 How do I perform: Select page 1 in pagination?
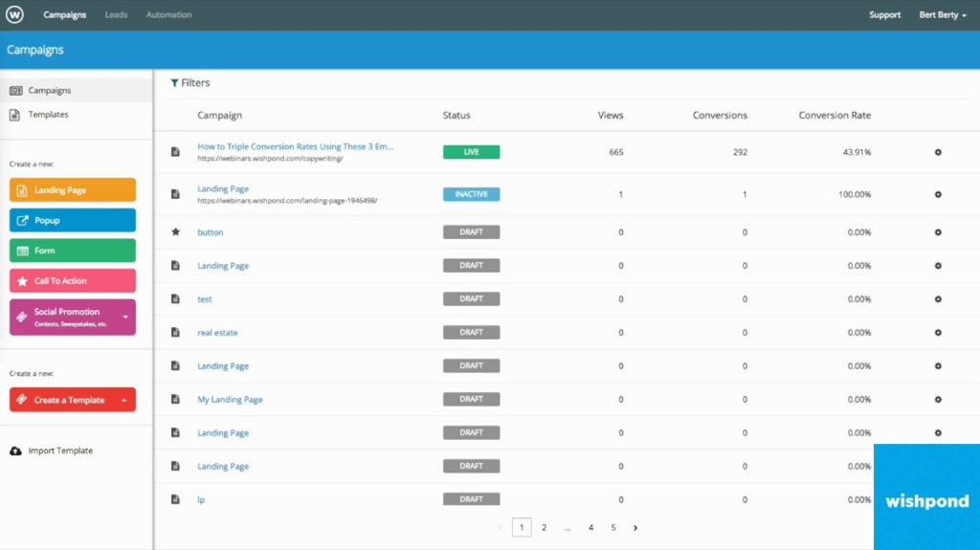[x=522, y=527]
